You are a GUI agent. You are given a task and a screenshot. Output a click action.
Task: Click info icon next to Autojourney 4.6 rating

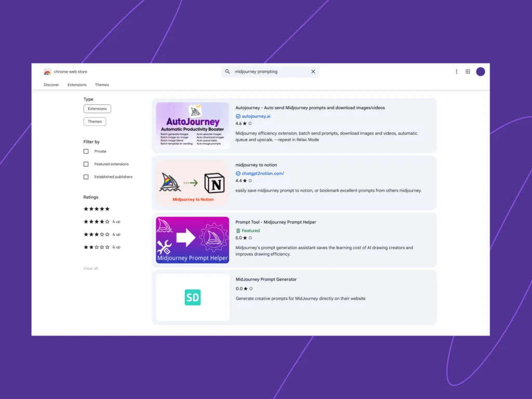(250, 124)
